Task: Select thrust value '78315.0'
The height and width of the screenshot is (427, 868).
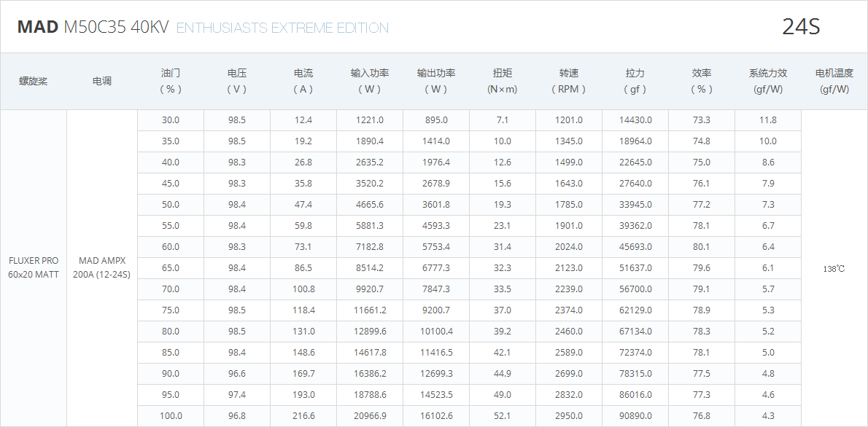Action: [x=635, y=373]
